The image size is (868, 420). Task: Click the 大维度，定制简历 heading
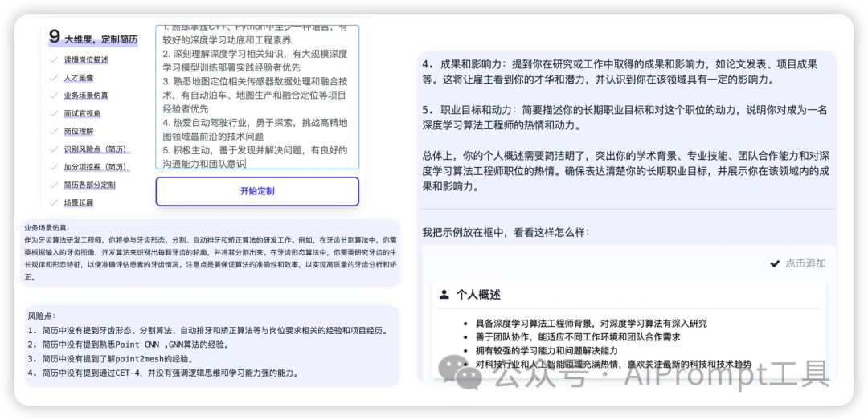101,40
